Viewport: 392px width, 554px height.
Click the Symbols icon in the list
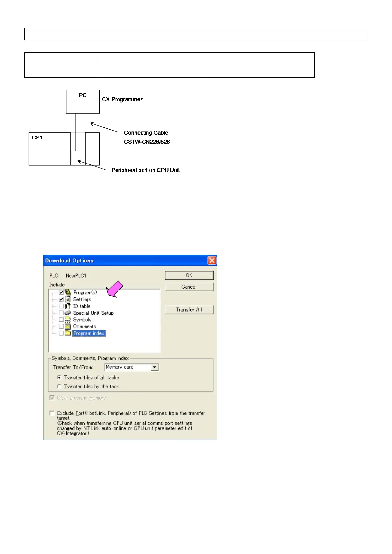coord(68,320)
